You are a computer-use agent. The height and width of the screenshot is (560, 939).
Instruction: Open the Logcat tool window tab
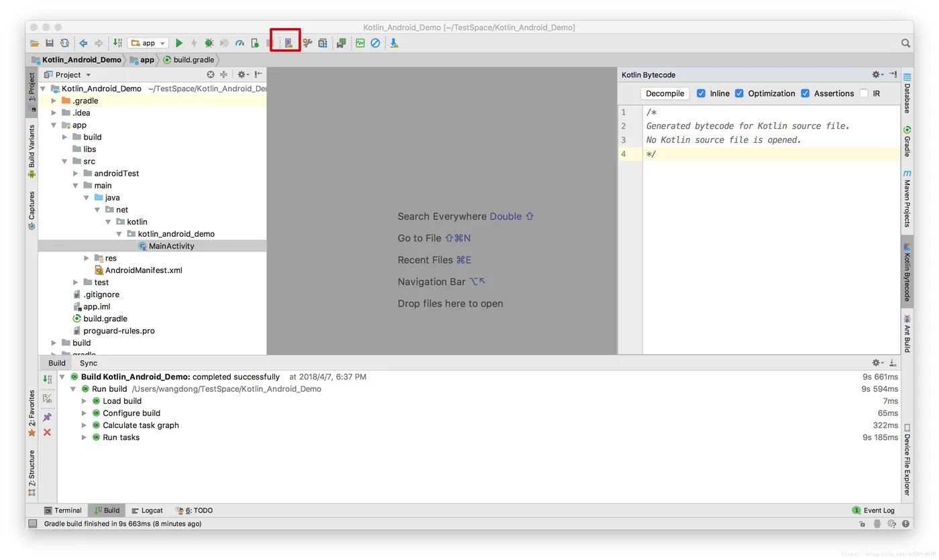[148, 510]
